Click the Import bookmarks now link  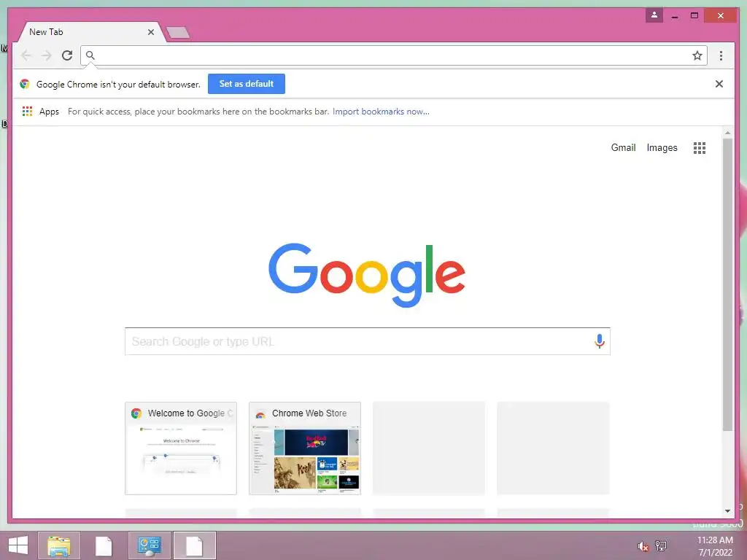point(381,112)
